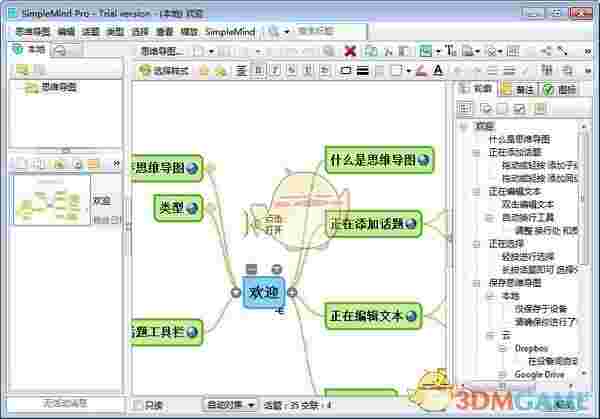Select 双击编辑文本 in outline tree
The height and width of the screenshot is (419, 600).
coord(528,204)
